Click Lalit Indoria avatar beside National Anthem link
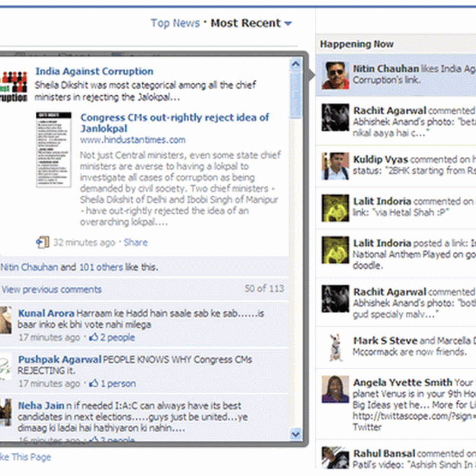Screen dimensions: 476x476 coord(336,250)
